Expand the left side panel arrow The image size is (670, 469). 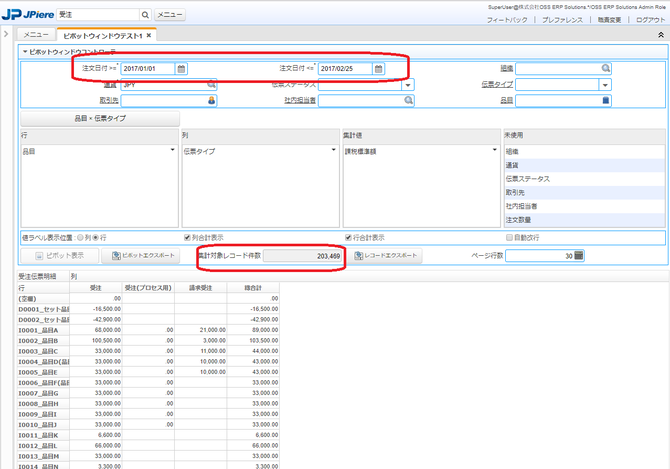(6, 34)
